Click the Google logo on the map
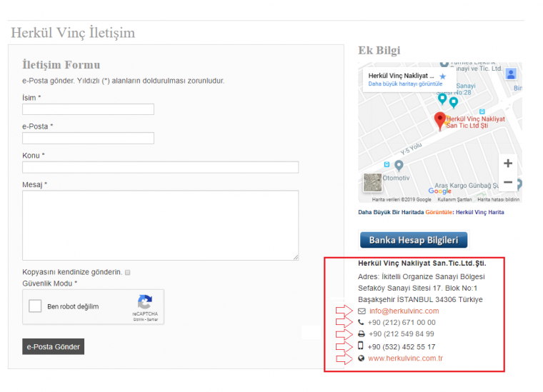543x392 pixels. 440,191
